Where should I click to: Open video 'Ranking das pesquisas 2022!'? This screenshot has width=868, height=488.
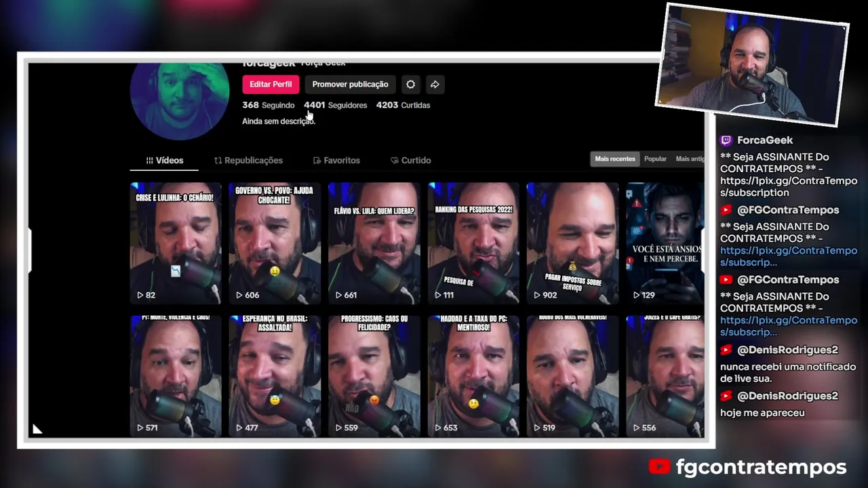[473, 243]
